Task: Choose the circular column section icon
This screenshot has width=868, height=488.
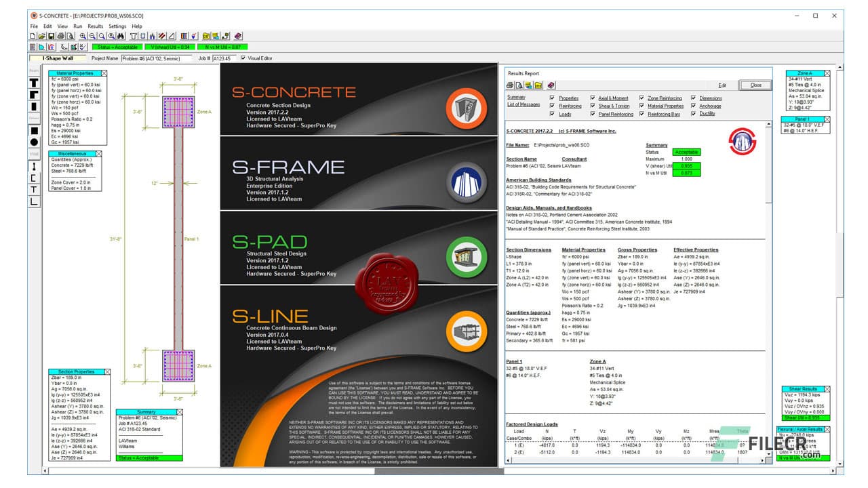Action: 34,142
